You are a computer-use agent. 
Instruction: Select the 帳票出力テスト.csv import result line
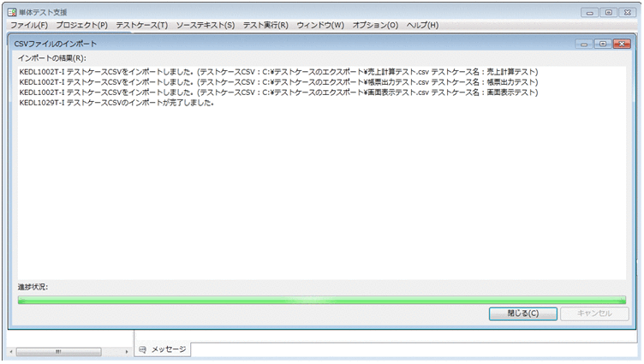pyautogui.click(x=278, y=82)
